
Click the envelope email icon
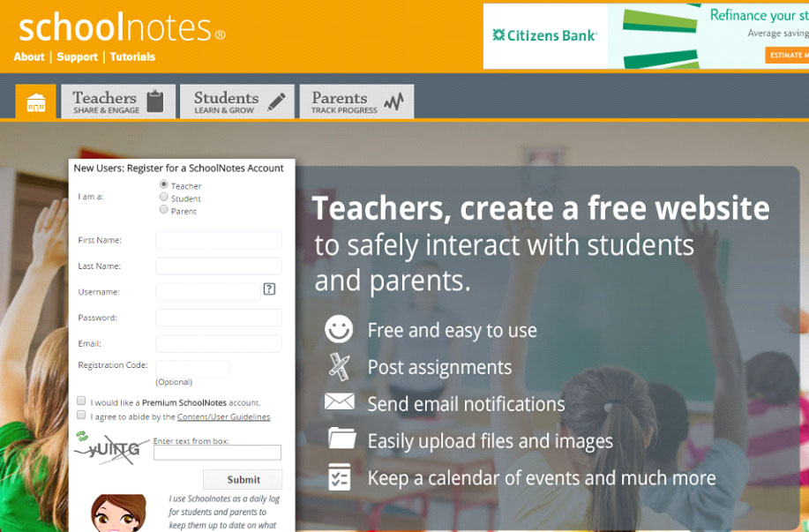click(340, 402)
